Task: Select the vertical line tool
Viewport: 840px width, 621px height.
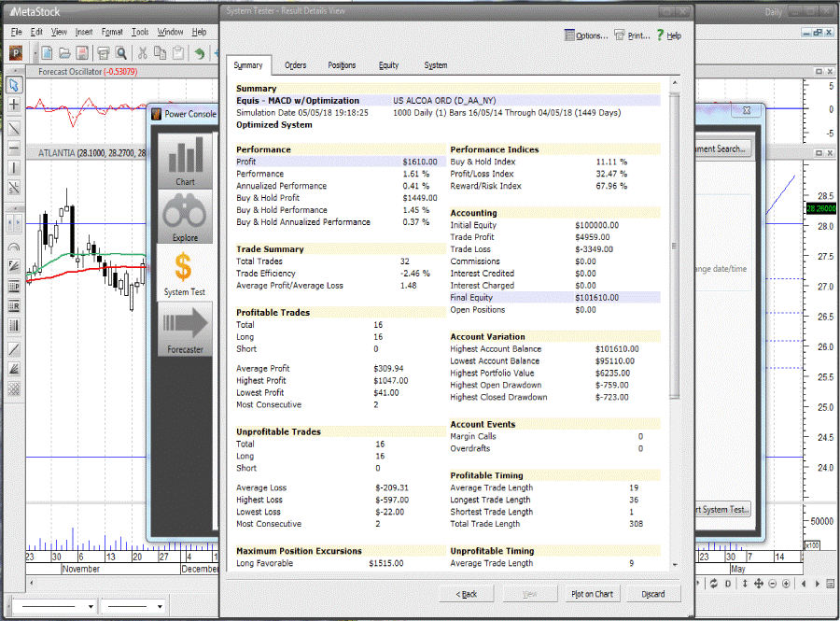Action: coord(14,168)
